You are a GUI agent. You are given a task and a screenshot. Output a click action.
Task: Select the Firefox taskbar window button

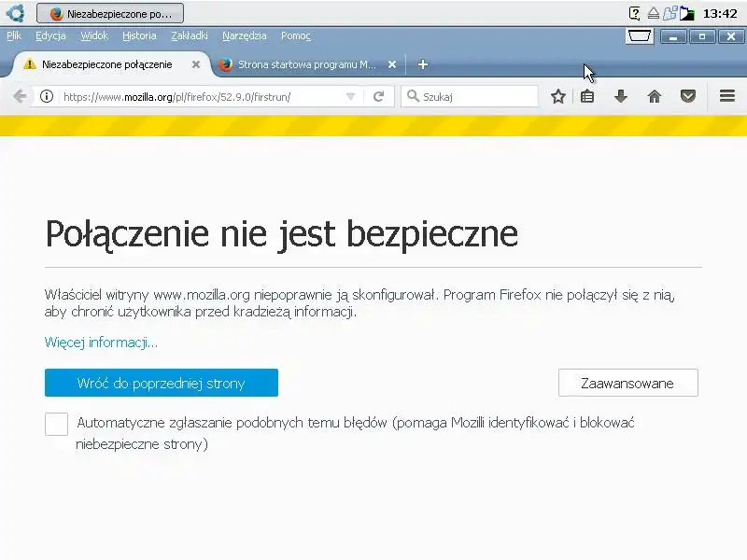[110, 13]
